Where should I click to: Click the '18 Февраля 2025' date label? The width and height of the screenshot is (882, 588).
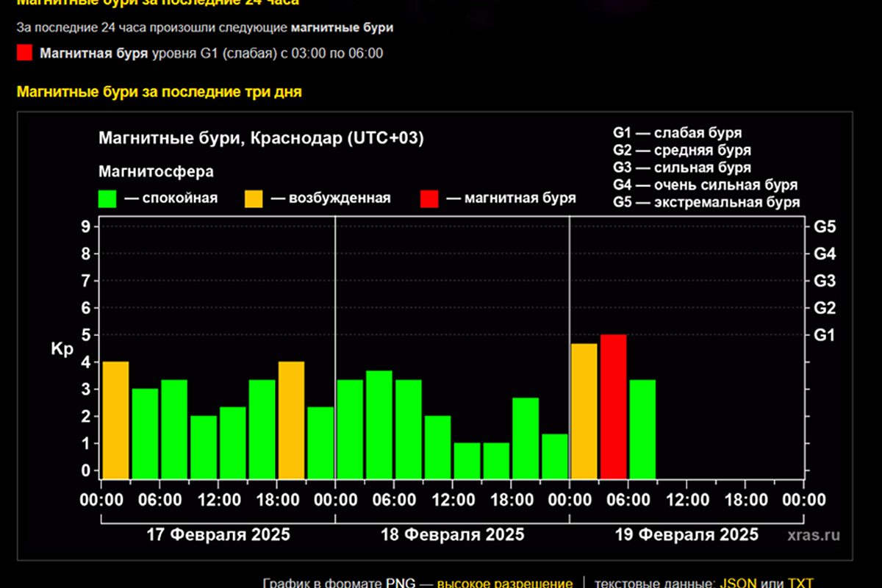click(452, 534)
